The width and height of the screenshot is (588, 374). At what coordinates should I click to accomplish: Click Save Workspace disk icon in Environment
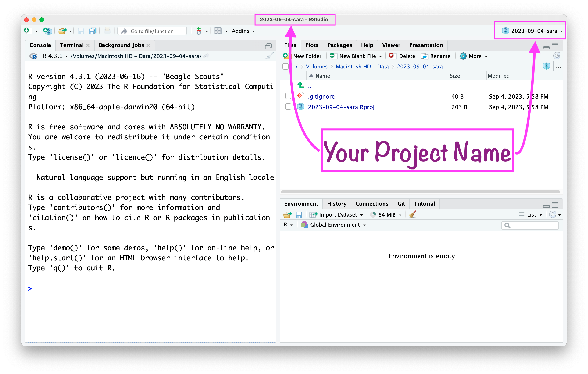(299, 215)
